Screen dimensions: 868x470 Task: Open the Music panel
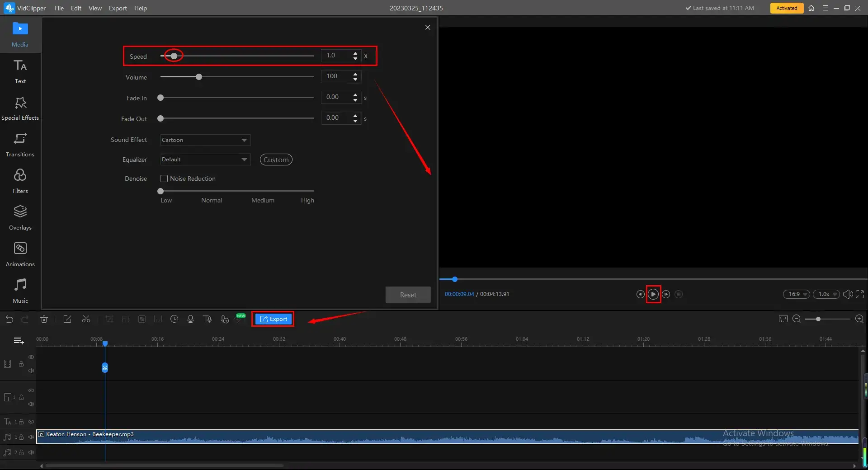click(20, 291)
